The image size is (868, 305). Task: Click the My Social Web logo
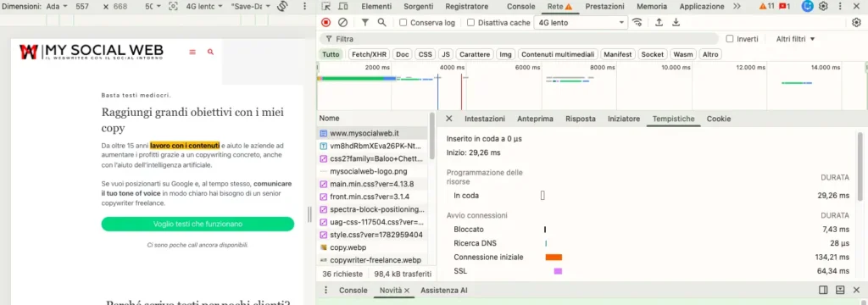coord(92,52)
